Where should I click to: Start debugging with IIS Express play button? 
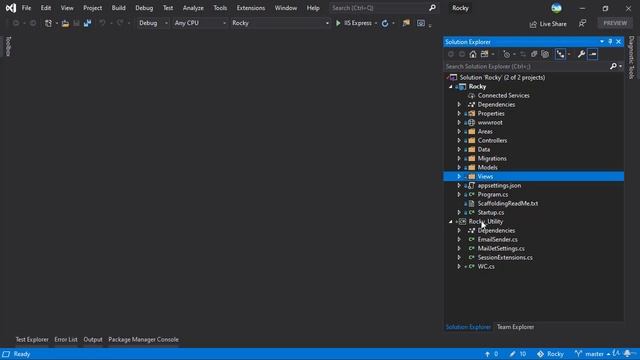click(338, 23)
